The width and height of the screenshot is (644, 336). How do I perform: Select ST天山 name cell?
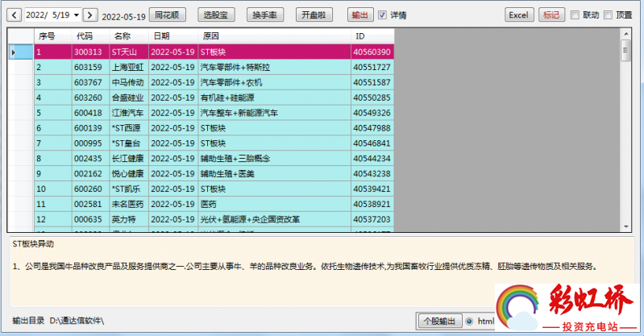[129, 52]
